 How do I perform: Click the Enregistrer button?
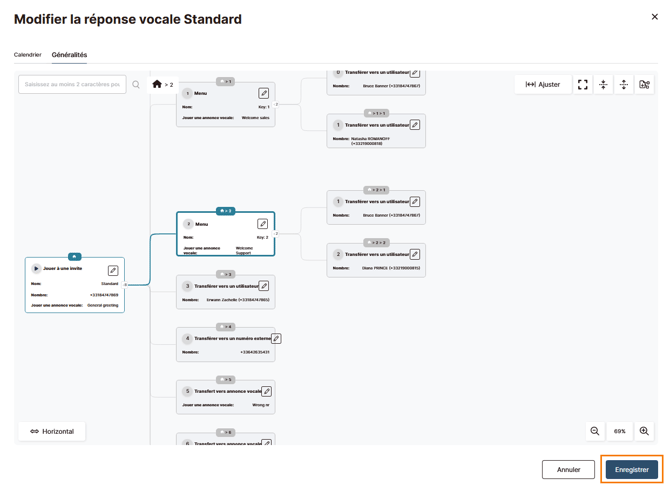[632, 470]
